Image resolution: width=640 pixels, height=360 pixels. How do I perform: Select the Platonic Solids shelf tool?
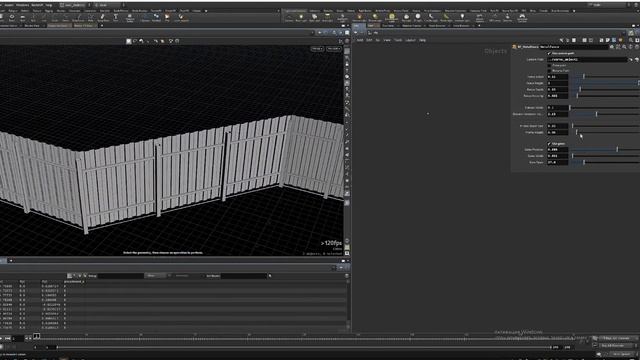tap(130, 17)
